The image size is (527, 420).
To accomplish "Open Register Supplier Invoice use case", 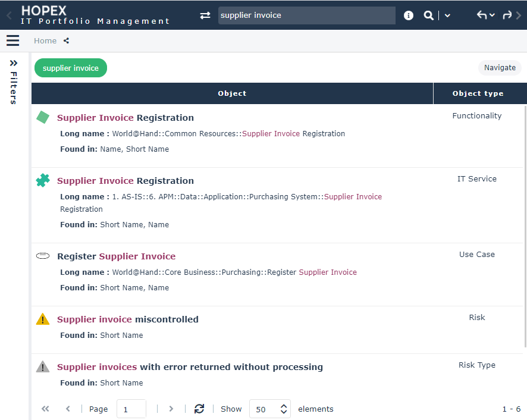I will click(116, 256).
